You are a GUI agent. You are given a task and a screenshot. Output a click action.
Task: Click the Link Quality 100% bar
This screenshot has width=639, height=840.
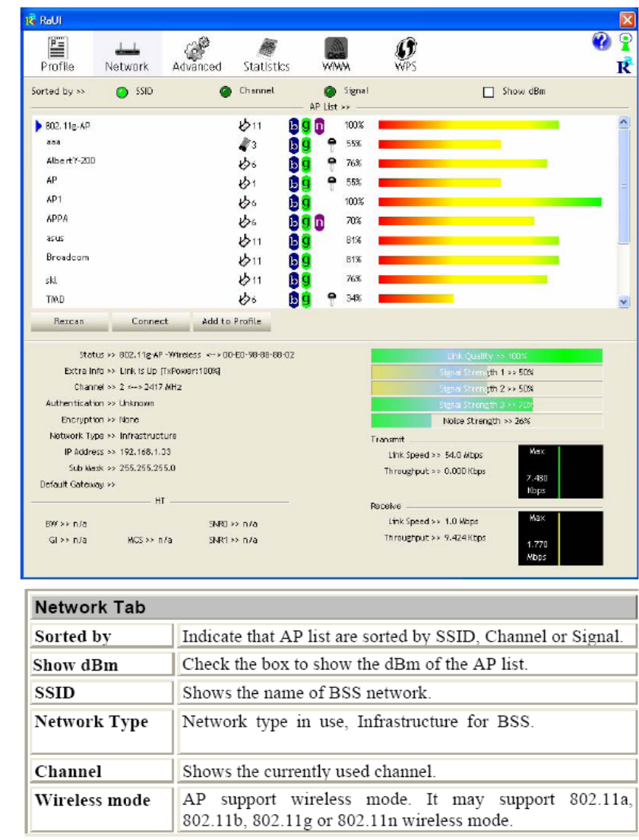pos(487,356)
